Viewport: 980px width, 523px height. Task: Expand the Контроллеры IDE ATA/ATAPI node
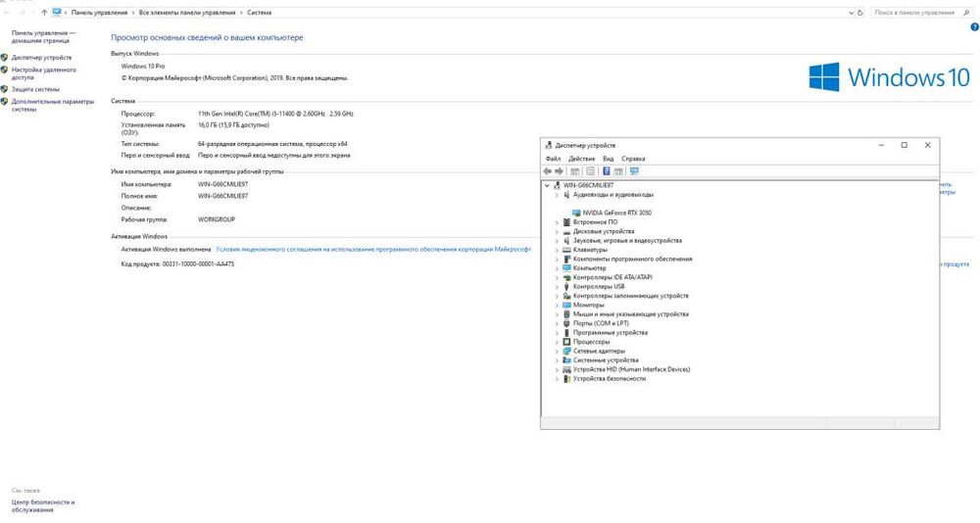point(557,277)
